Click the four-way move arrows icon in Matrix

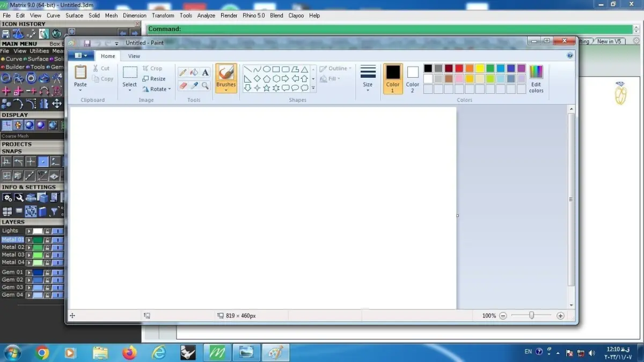[x=57, y=104]
